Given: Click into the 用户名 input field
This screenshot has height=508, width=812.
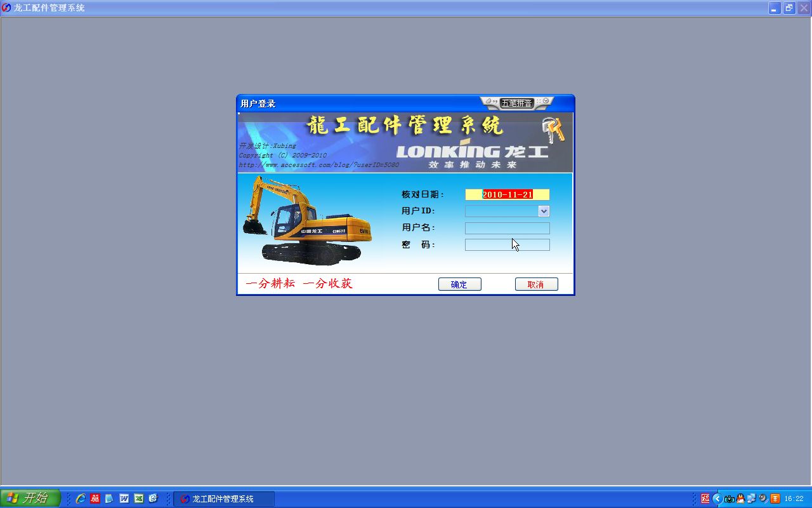Looking at the screenshot, I should click(507, 228).
